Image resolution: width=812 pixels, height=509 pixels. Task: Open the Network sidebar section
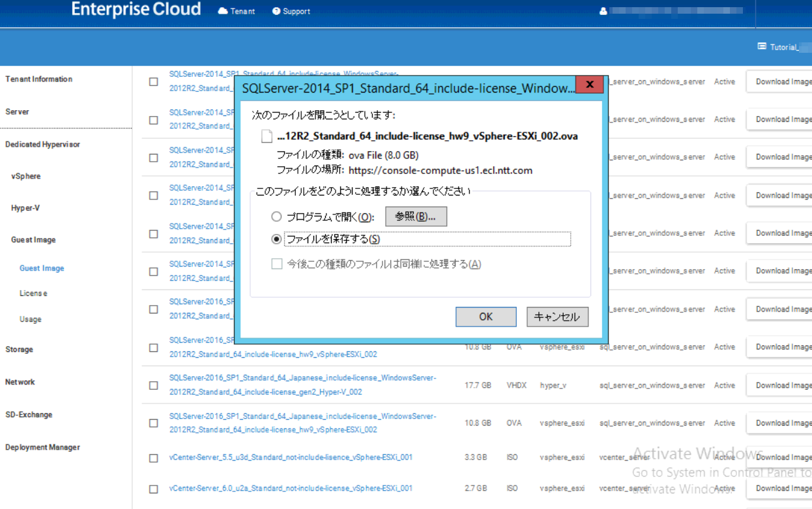[20, 383]
